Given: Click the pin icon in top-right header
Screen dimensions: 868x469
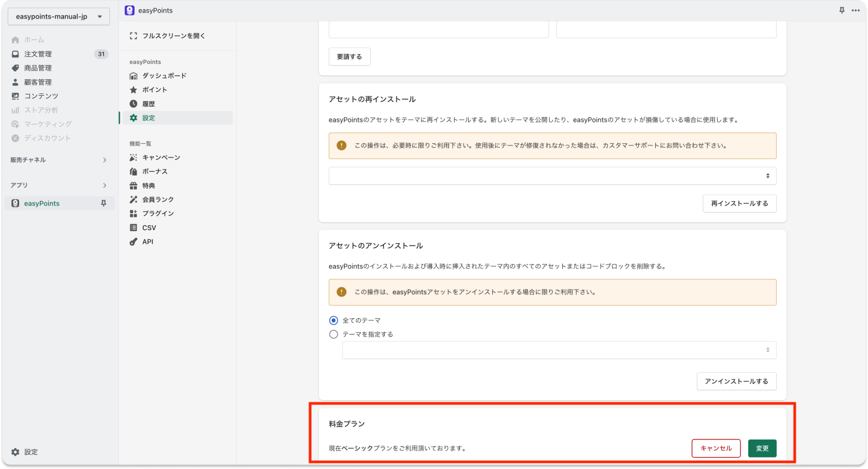Looking at the screenshot, I should pyautogui.click(x=842, y=10).
